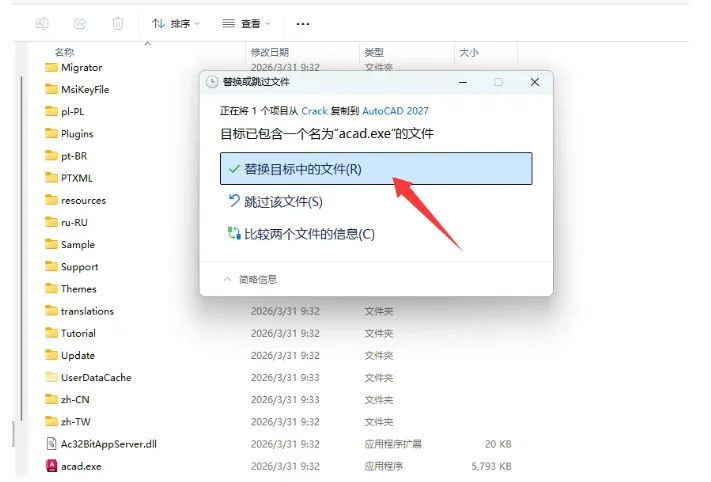Select the pl-PL folder icon
The image size is (711, 482).
pos(51,112)
